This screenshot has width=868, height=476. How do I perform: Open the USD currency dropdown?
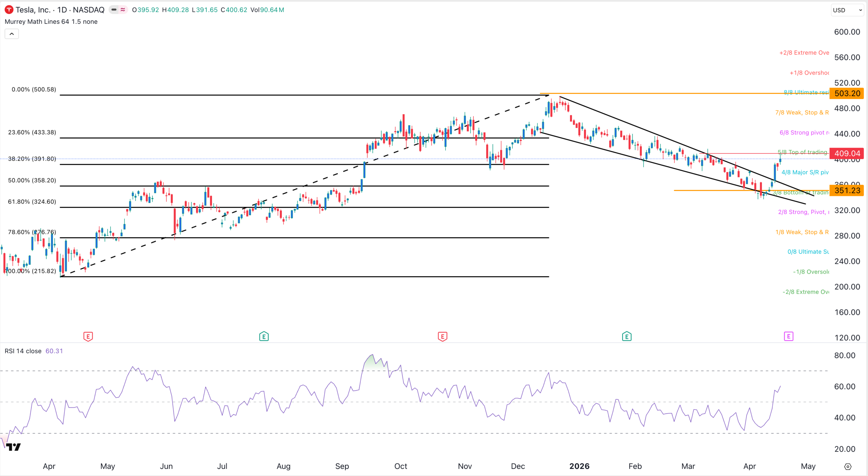coord(847,10)
